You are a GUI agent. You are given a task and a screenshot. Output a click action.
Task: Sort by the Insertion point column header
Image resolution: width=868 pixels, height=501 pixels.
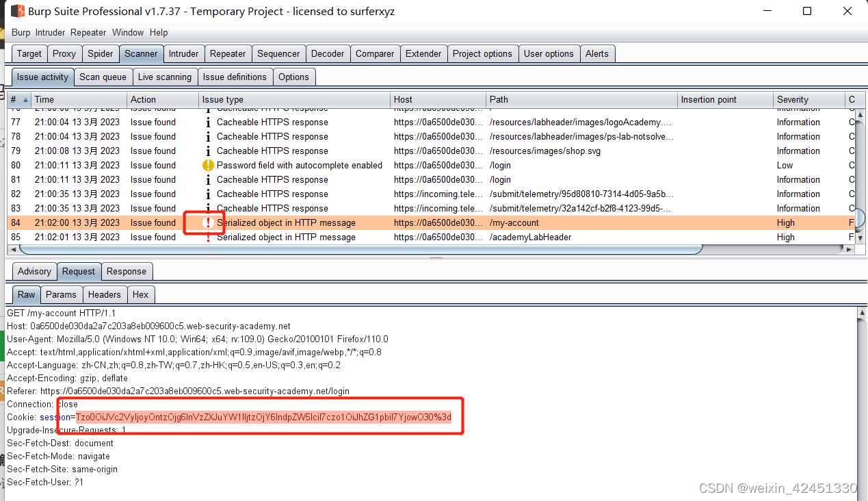[726, 100]
